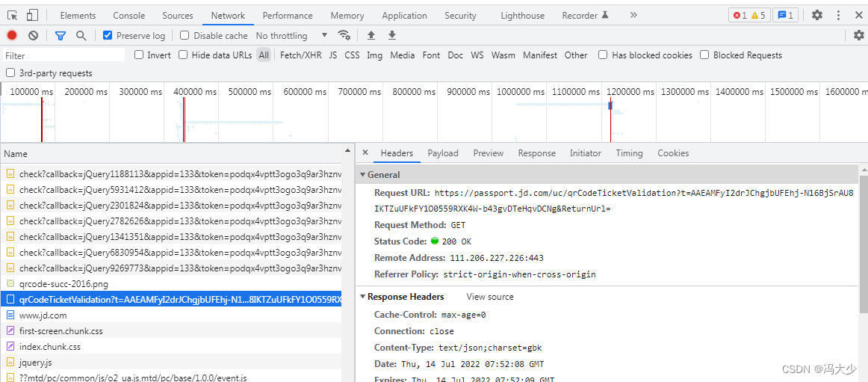The image size is (868, 382).
Task: Filter requests by Fetch/XHR type
Action: (300, 55)
